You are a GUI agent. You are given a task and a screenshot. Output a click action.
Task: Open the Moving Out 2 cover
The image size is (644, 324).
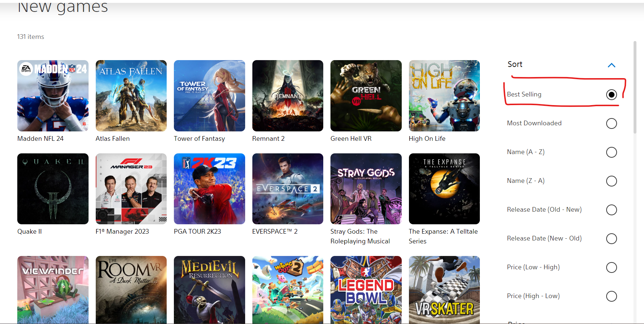pyautogui.click(x=288, y=290)
